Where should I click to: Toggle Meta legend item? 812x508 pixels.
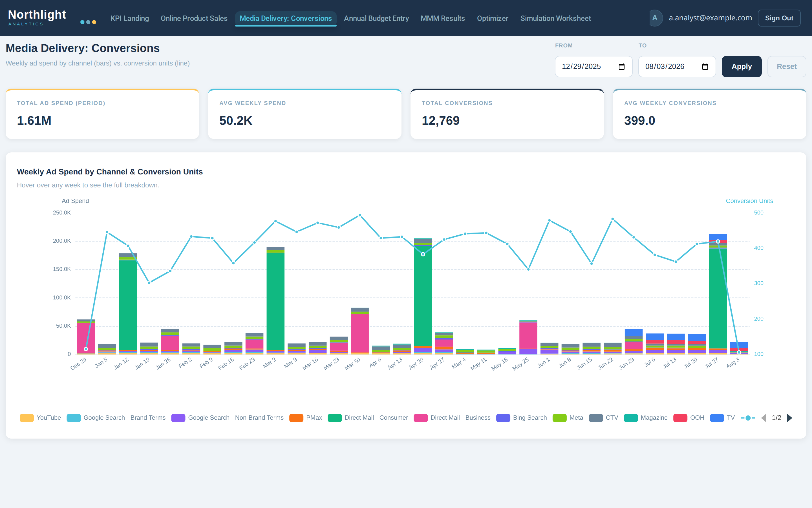568,418
